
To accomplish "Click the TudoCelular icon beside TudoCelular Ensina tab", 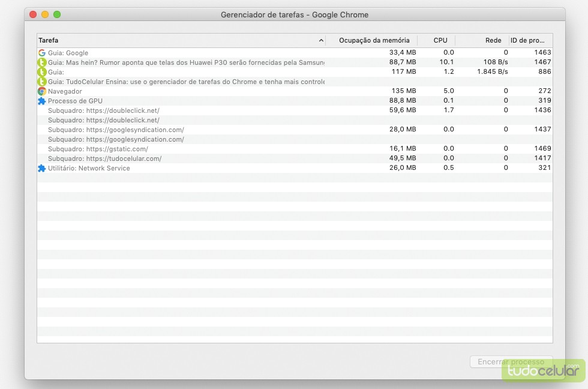I will [x=42, y=82].
